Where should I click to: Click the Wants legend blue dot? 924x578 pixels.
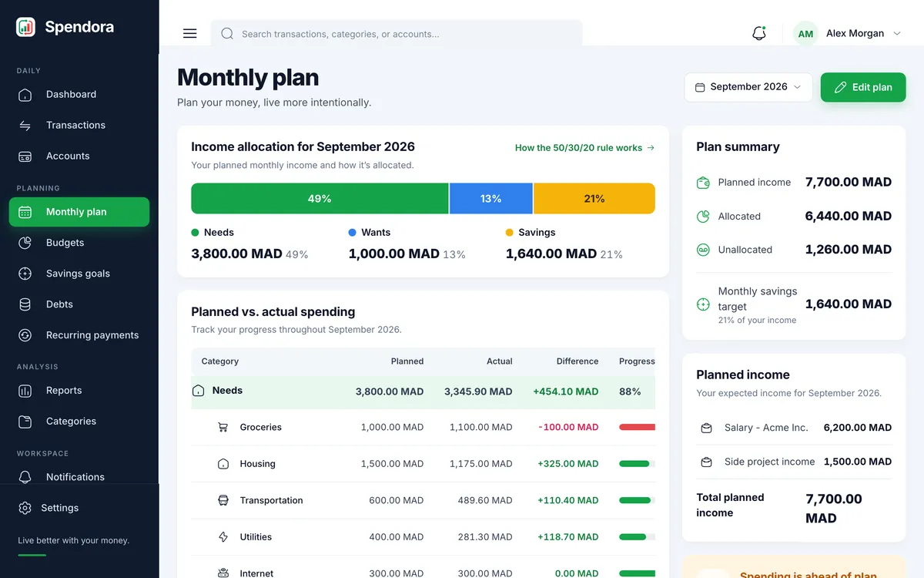click(x=352, y=232)
